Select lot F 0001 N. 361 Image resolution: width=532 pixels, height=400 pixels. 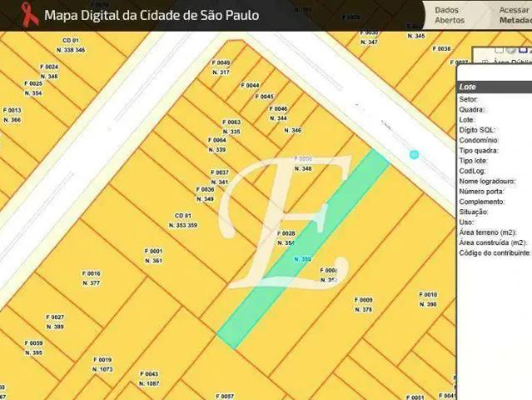pos(154,256)
